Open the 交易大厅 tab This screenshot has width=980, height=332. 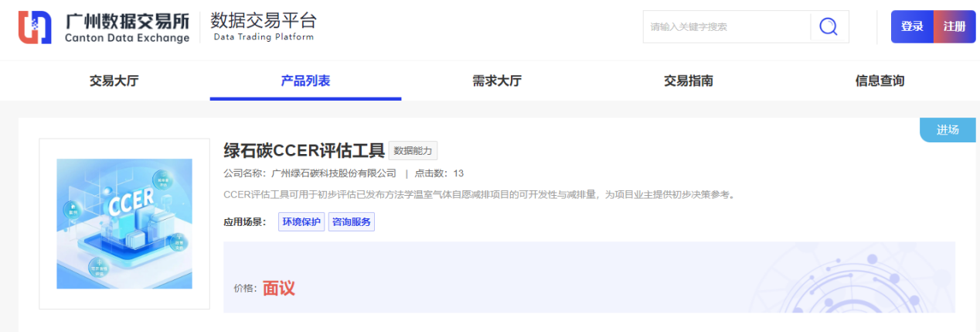pyautogui.click(x=114, y=80)
